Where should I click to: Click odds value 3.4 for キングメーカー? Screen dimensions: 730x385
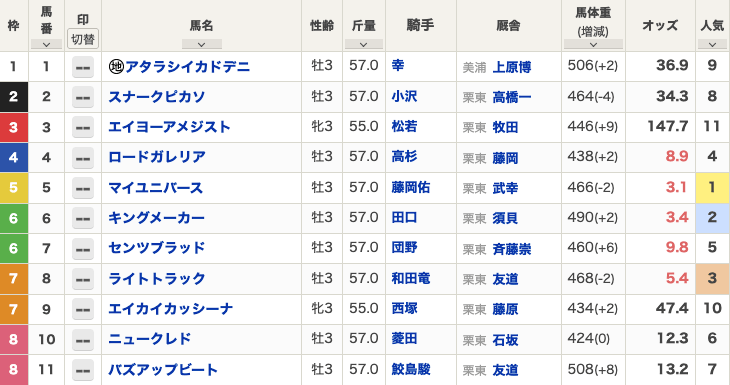(676, 217)
